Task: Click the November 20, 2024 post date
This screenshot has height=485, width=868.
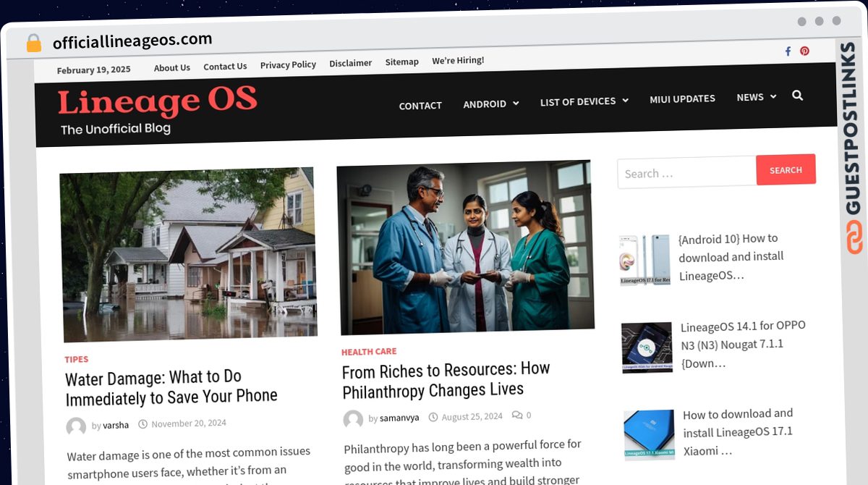Action: [x=189, y=423]
